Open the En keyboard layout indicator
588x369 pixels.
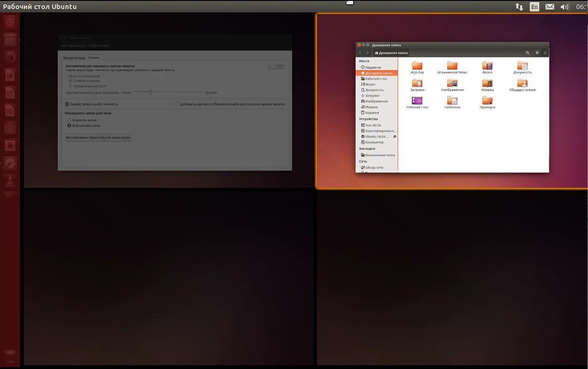coord(535,7)
